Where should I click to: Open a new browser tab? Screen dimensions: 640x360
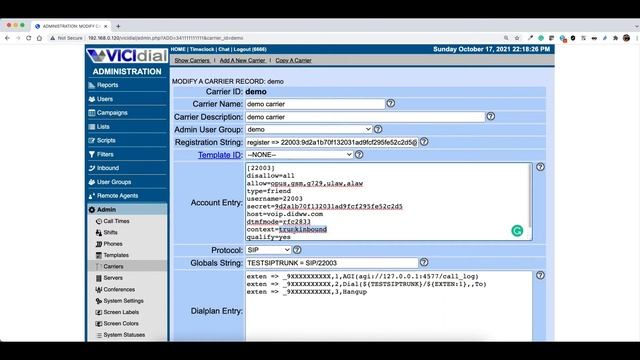[x=118, y=26]
